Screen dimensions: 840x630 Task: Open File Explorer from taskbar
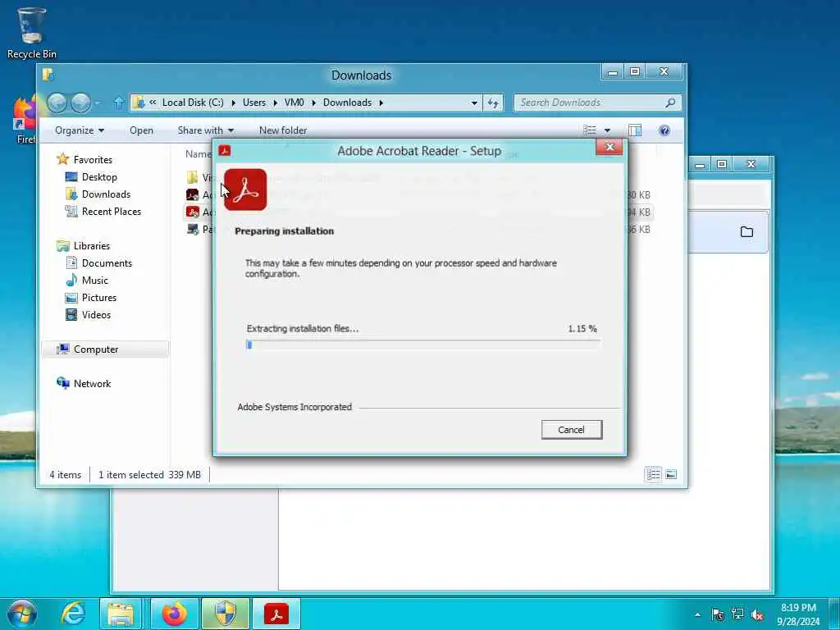(x=121, y=614)
